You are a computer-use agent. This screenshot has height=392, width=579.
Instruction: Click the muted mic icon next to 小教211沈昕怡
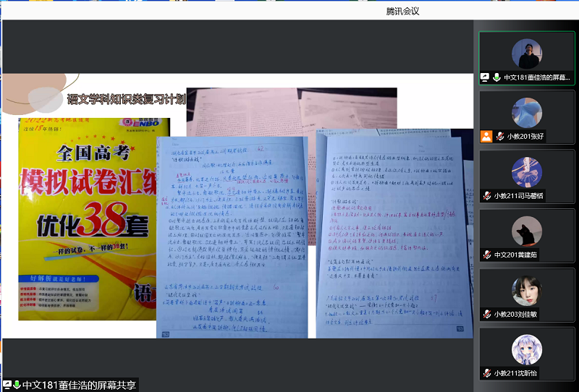487,373
